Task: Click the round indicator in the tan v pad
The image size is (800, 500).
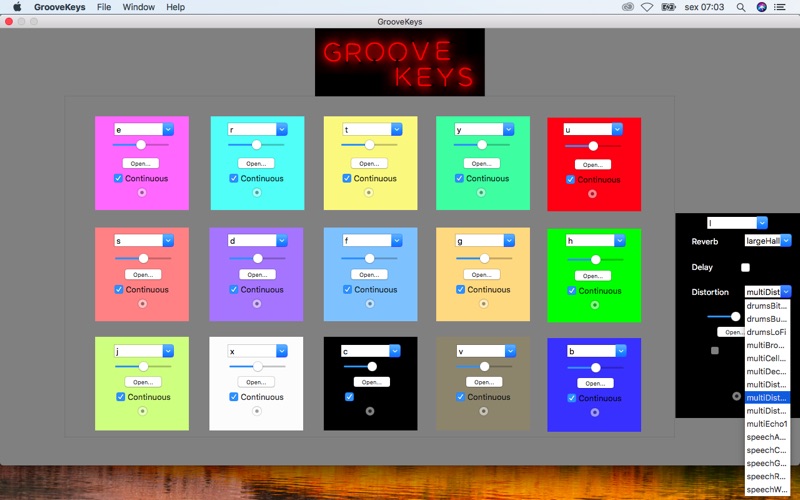Action: coord(483,411)
